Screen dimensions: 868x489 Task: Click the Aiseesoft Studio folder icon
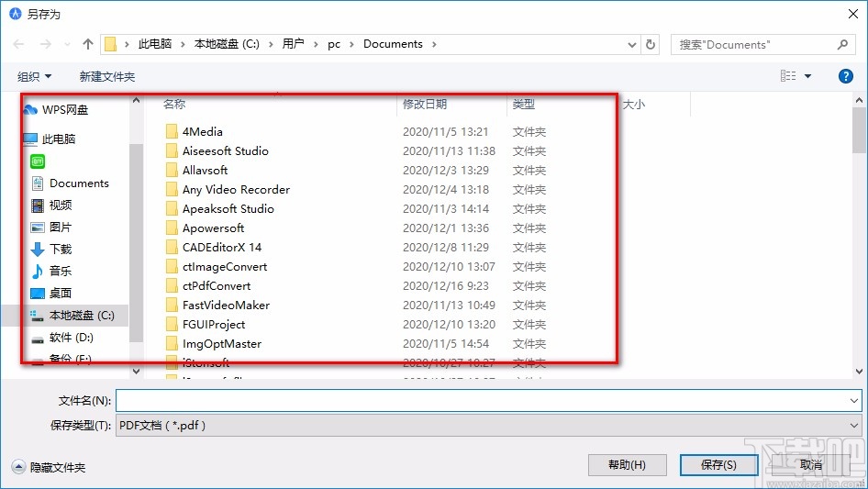pyautogui.click(x=172, y=150)
